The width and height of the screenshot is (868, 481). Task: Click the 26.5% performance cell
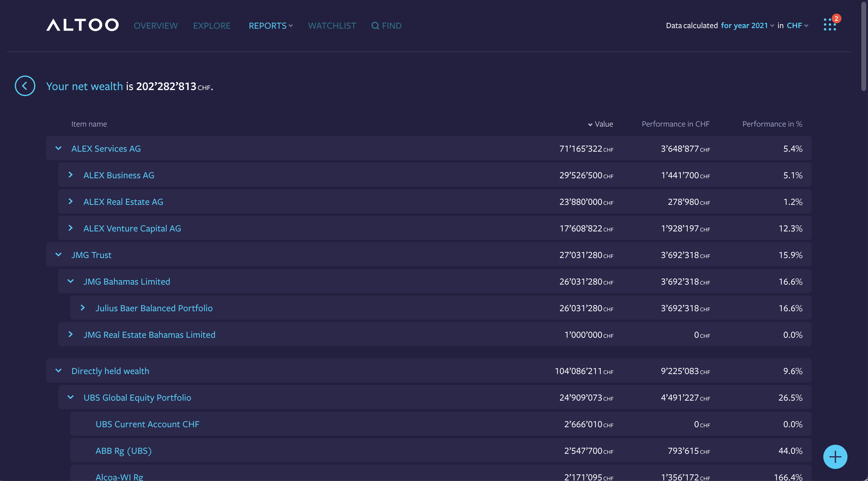pyautogui.click(x=790, y=398)
